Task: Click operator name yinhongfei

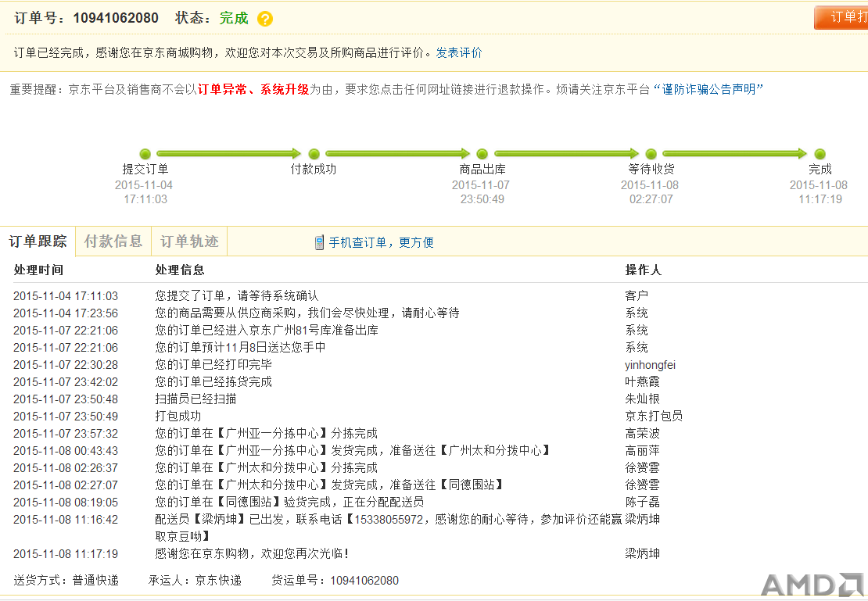Action: click(x=650, y=365)
